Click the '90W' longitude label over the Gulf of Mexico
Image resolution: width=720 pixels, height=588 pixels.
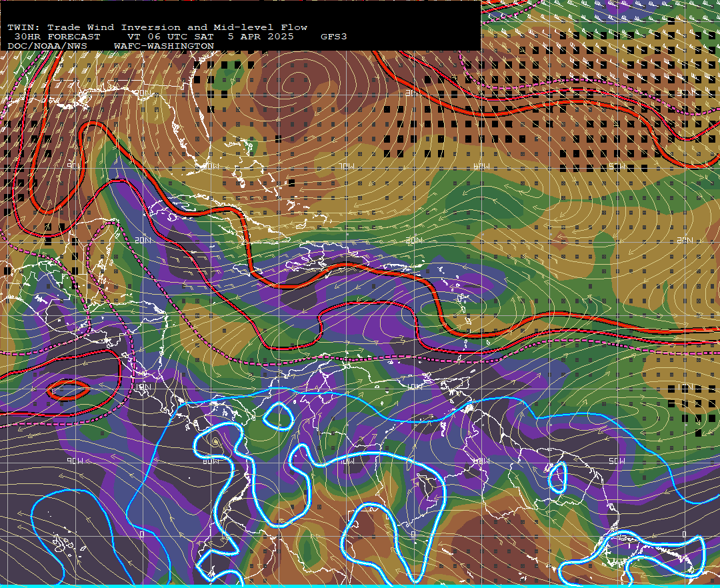click(73, 166)
